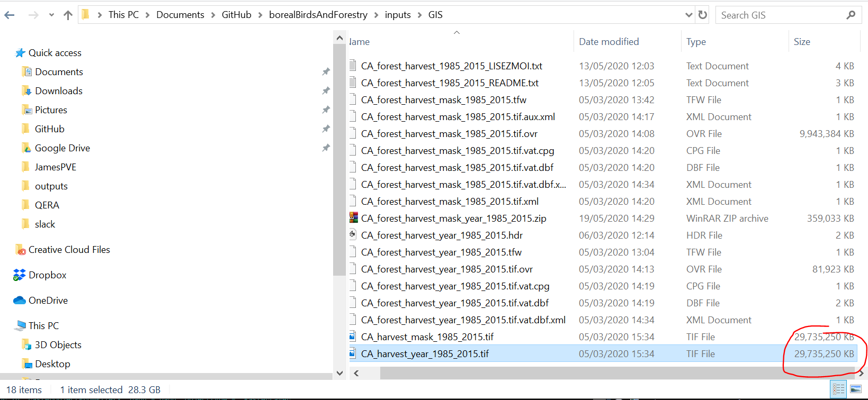
Task: Click 'borealBirdsAndForestry' breadcrumb segment
Action: (318, 15)
